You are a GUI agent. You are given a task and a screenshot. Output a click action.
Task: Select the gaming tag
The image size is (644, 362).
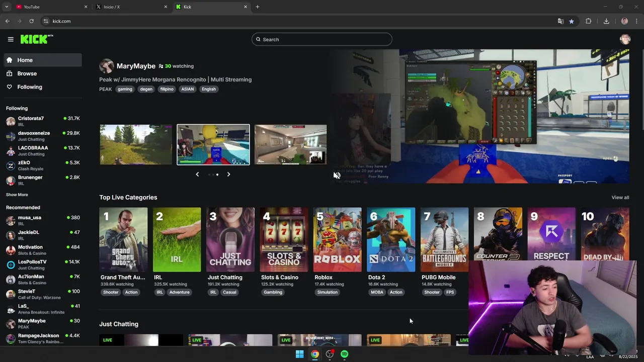coord(125,89)
